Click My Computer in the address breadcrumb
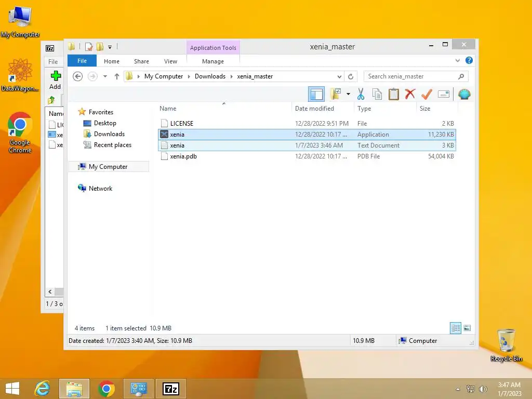The height and width of the screenshot is (399, 532). [x=164, y=76]
